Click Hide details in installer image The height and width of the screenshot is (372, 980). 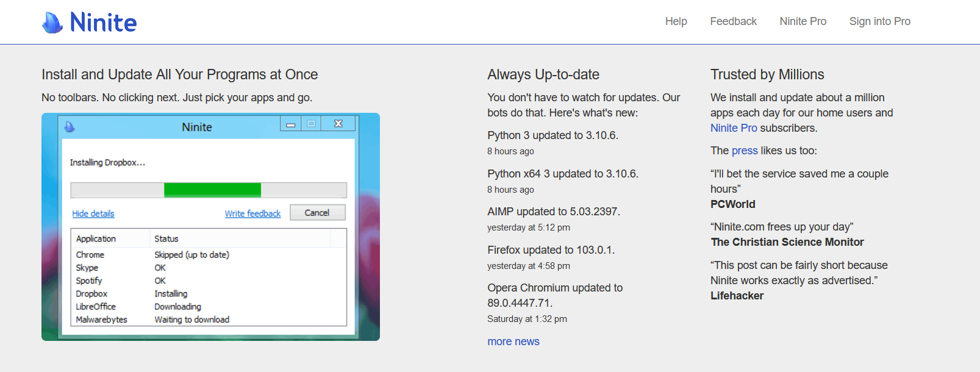coord(93,213)
